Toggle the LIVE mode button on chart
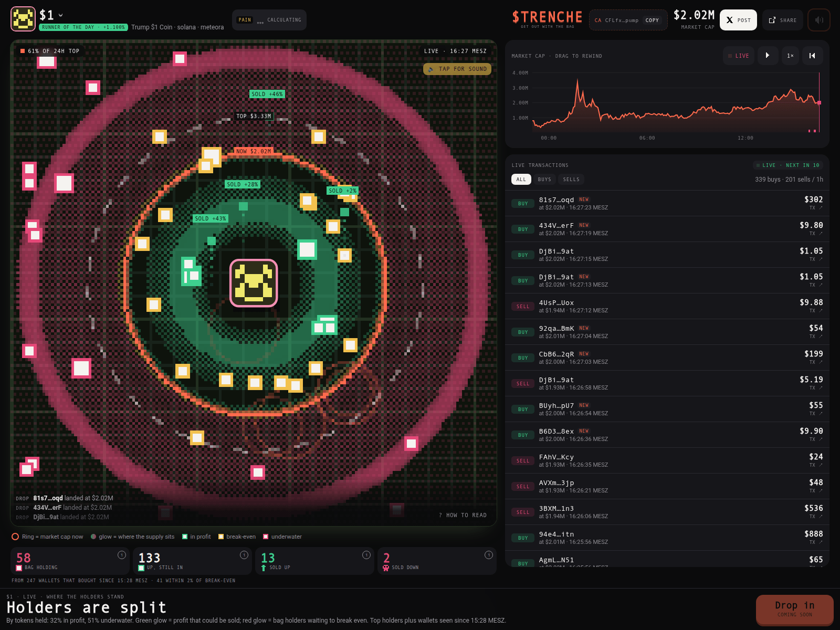The height and width of the screenshot is (630, 840). [x=738, y=56]
